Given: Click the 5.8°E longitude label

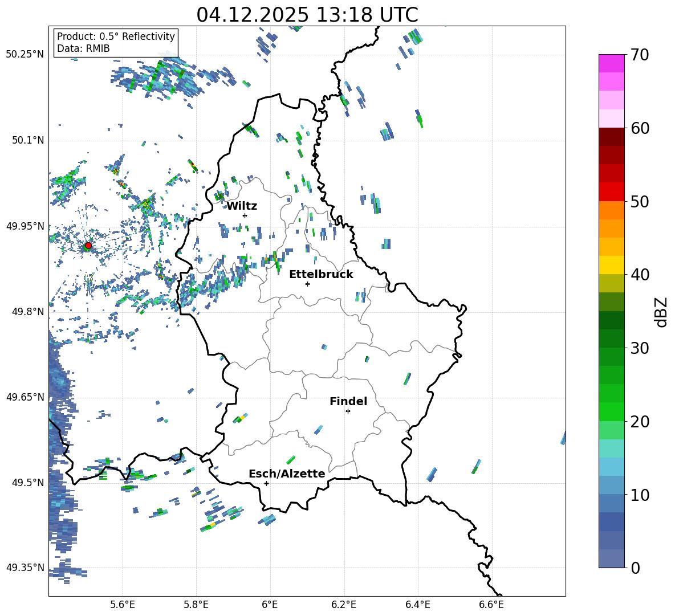Looking at the screenshot, I should [x=196, y=605].
